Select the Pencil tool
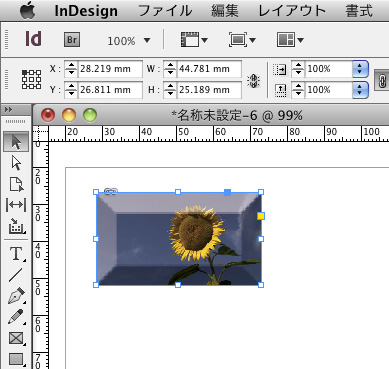 coord(16,317)
